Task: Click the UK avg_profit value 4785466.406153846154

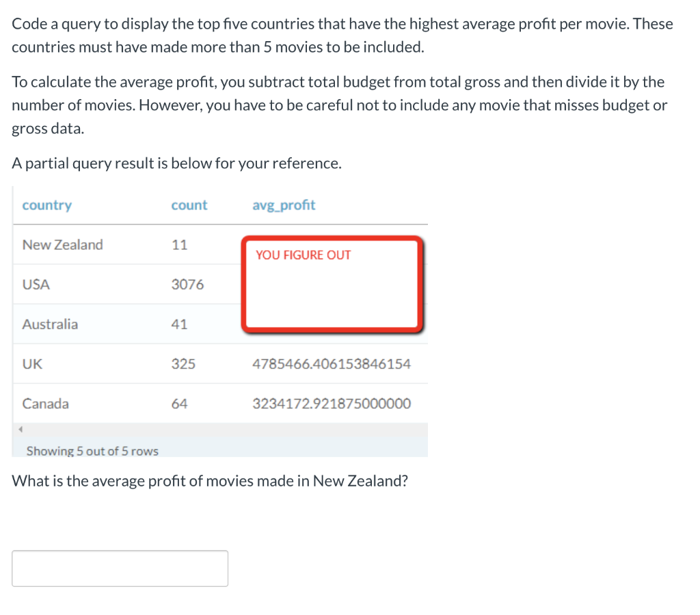Action: tap(332, 364)
